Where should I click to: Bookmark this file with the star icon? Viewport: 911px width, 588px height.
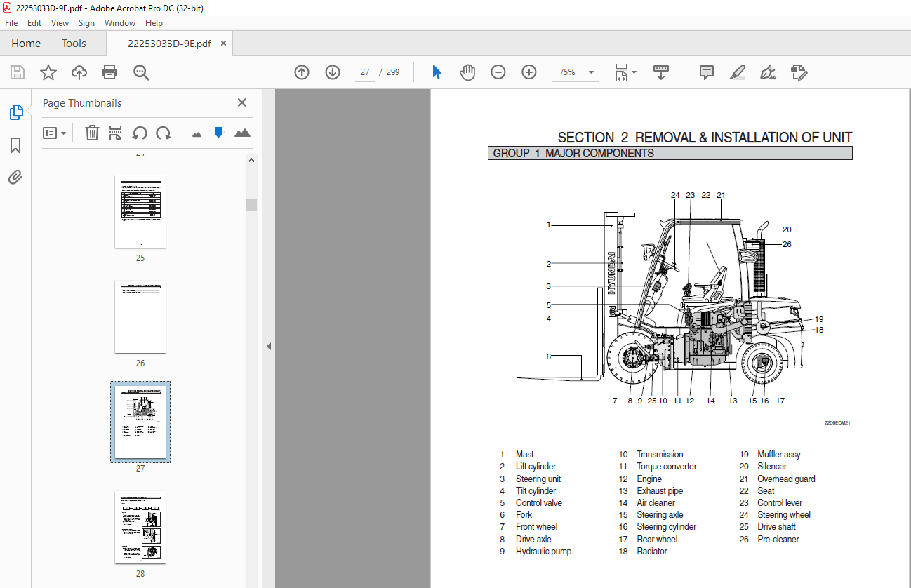[x=48, y=72]
